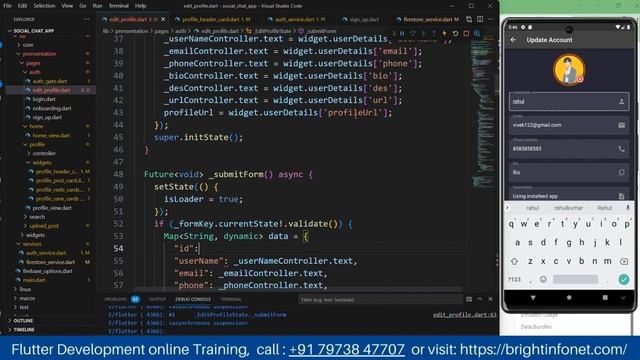Viewport: 640px width, 360px height.
Task: Trigger Flutter hot reload lightning icon
Action: 444,33
